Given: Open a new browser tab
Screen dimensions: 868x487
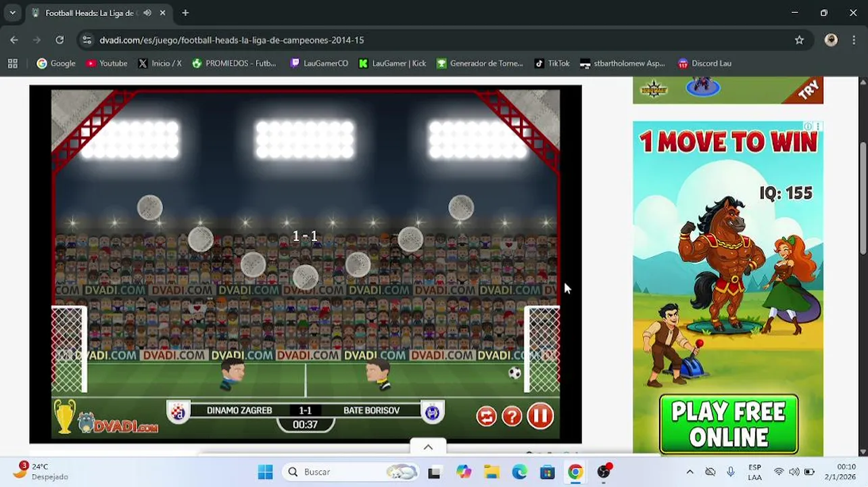Looking at the screenshot, I should coord(185,13).
